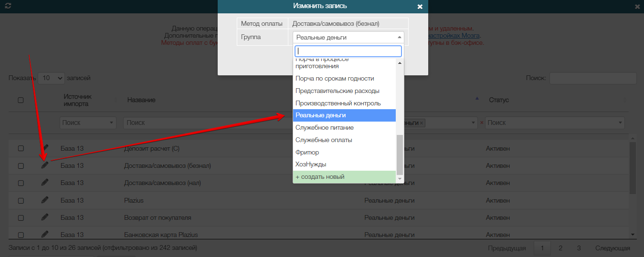
Task: Select Представительские расходы option
Action: coord(344,91)
